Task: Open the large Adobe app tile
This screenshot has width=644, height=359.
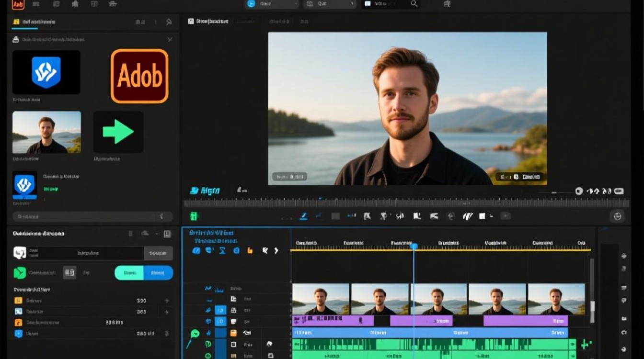Action: [139, 76]
